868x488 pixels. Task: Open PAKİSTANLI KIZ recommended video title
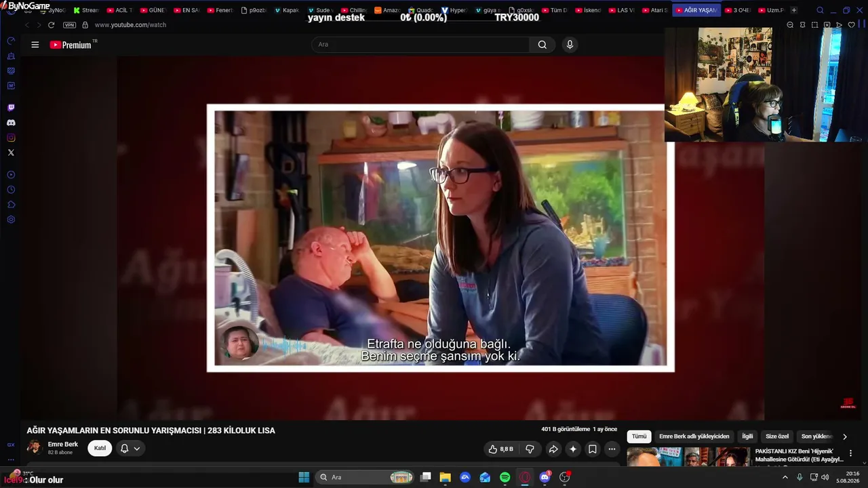pos(800,455)
